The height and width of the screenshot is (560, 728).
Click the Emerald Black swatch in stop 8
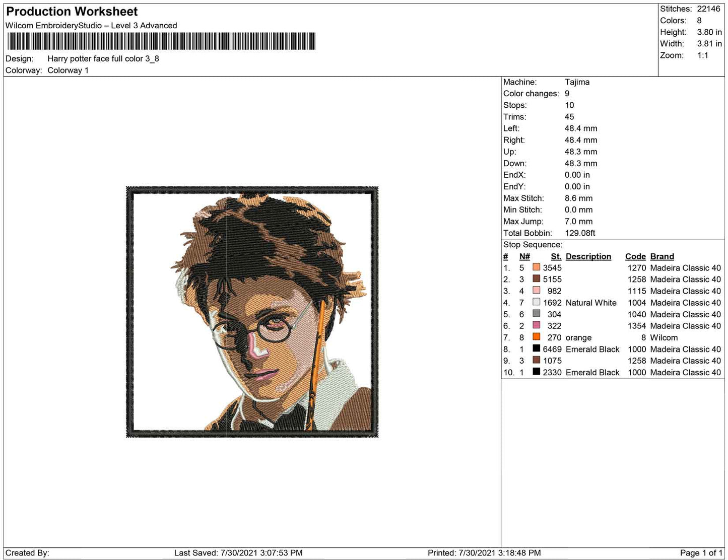click(537, 349)
